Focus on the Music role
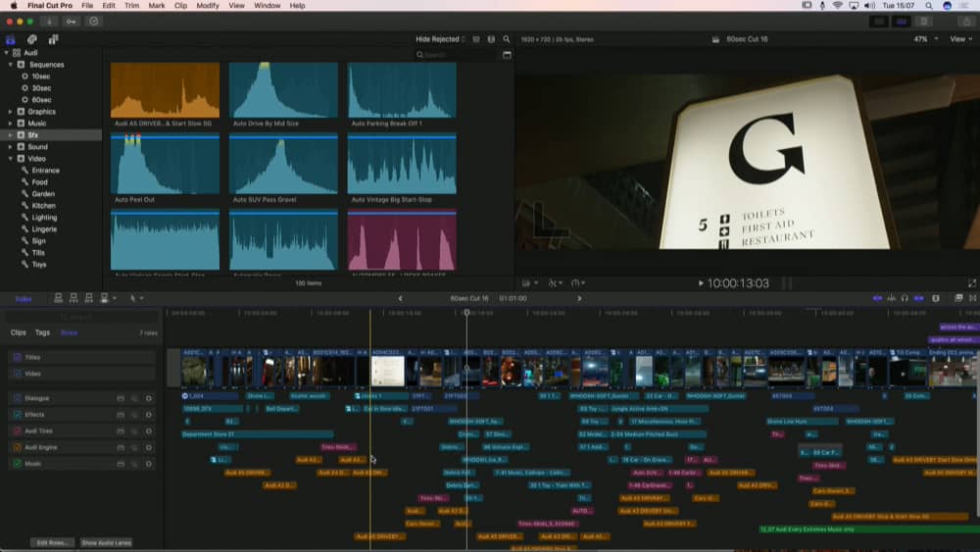The width and height of the screenshot is (980, 552). [149, 464]
